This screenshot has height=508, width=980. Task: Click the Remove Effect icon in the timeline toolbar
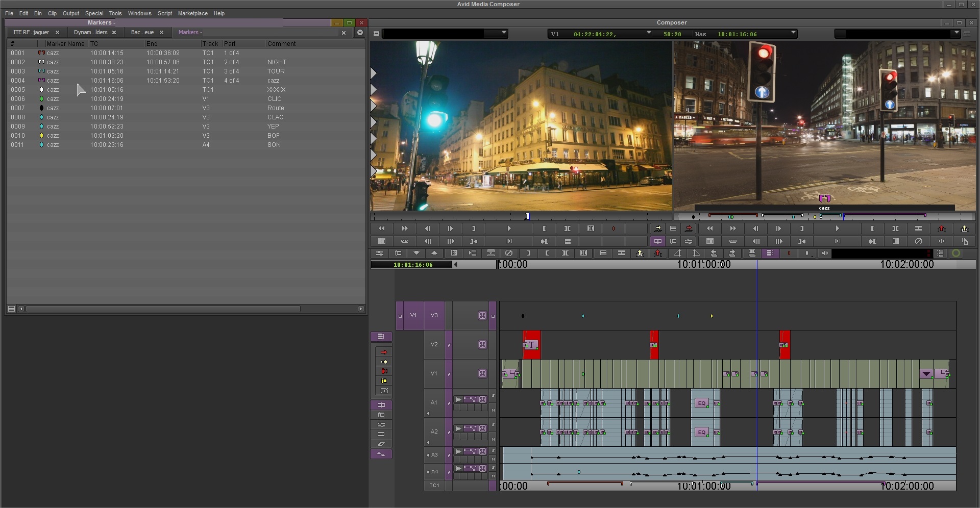[x=508, y=253]
